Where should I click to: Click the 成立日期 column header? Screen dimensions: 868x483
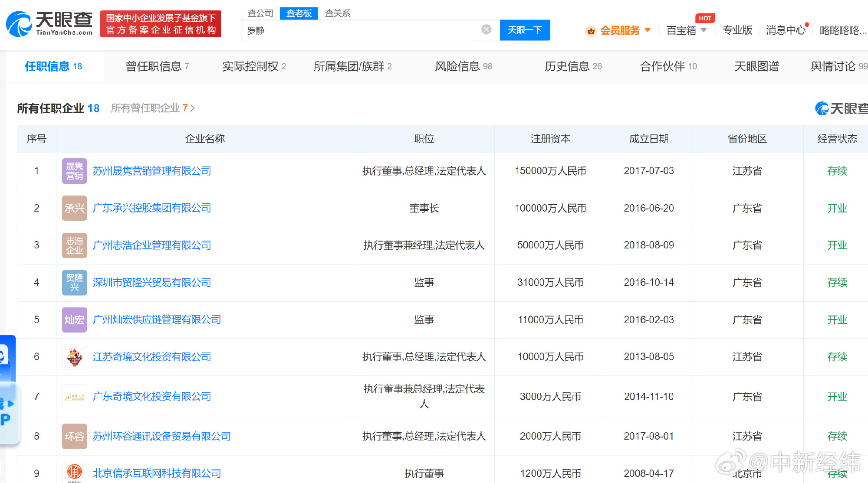coord(649,139)
